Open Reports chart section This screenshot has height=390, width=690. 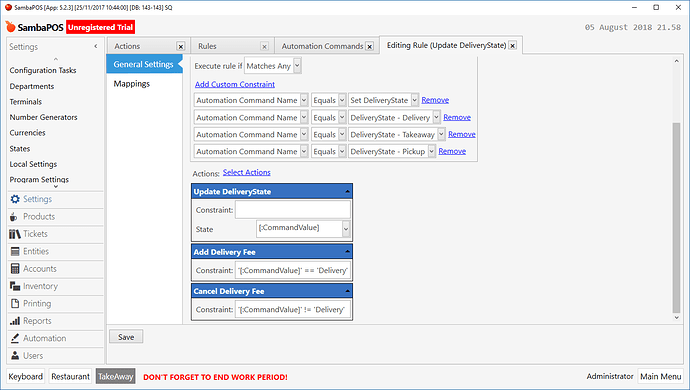[55, 321]
